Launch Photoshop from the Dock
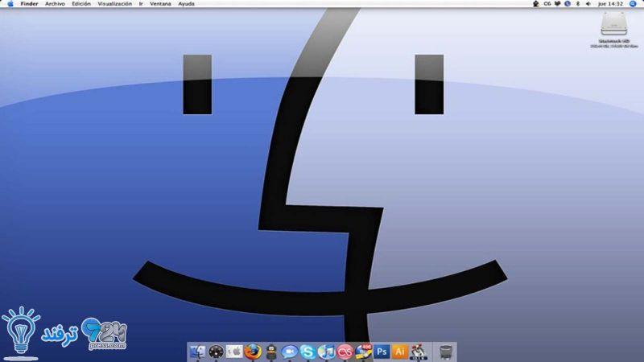The height and width of the screenshot is (362, 644). point(382,352)
